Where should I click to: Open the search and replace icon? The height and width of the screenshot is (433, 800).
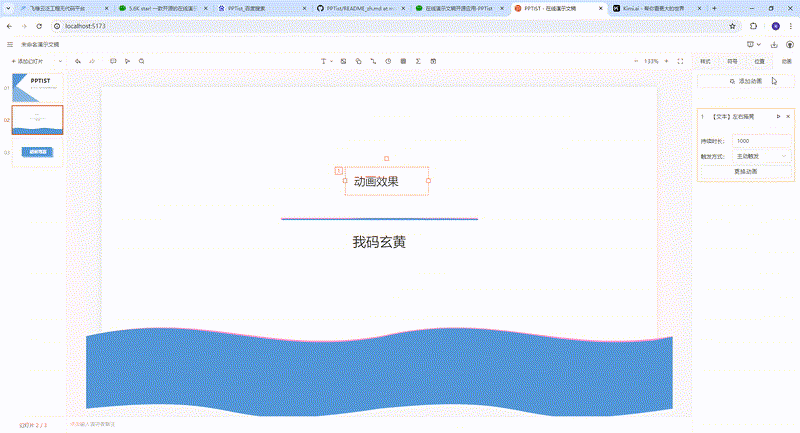point(142,61)
